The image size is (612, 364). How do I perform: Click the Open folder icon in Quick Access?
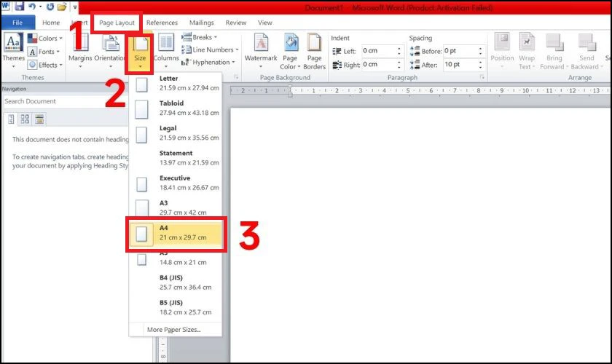(62, 7)
